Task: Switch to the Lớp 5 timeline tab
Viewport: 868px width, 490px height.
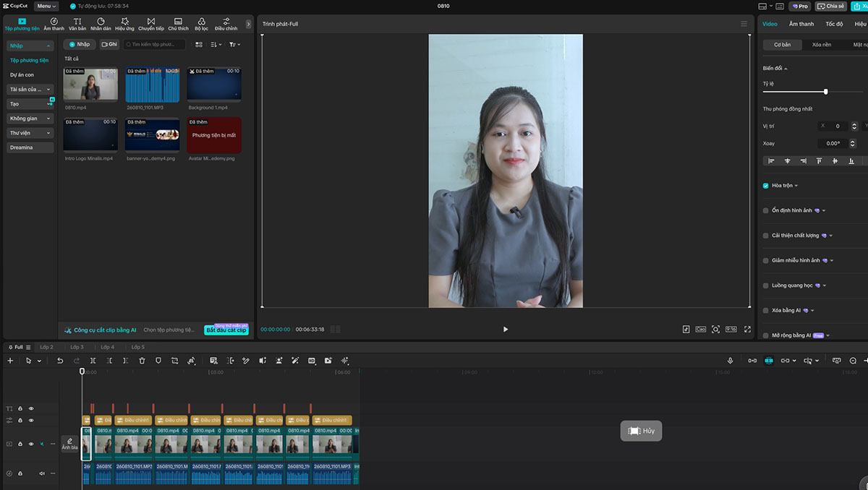Action: coord(137,347)
